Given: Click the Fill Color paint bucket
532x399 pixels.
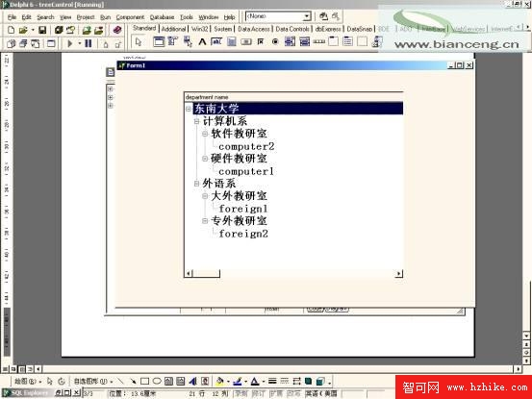Looking at the screenshot, I should tap(220, 382).
